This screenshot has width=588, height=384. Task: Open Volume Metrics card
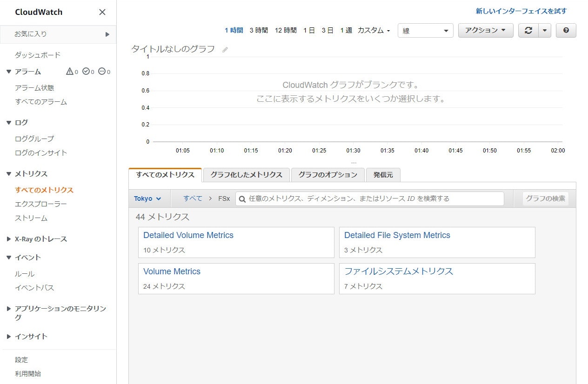(x=236, y=278)
